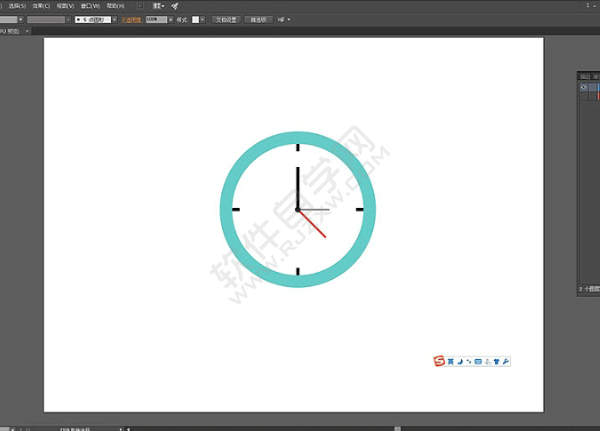Click the Bridge icon beside the help menu
The height and width of the screenshot is (431, 600).
tap(140, 6)
